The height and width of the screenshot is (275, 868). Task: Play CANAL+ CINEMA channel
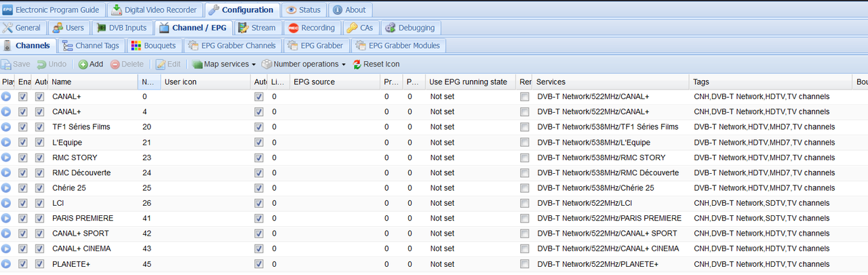[x=6, y=249]
